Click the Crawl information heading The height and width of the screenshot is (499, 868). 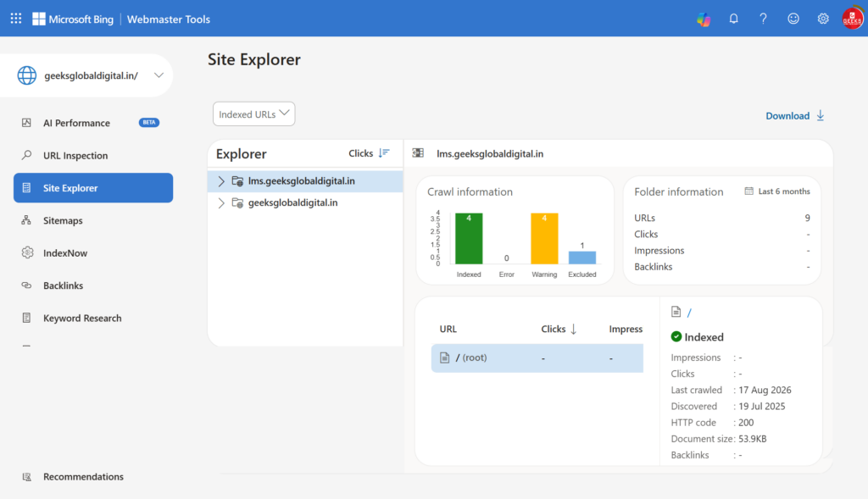tap(470, 192)
